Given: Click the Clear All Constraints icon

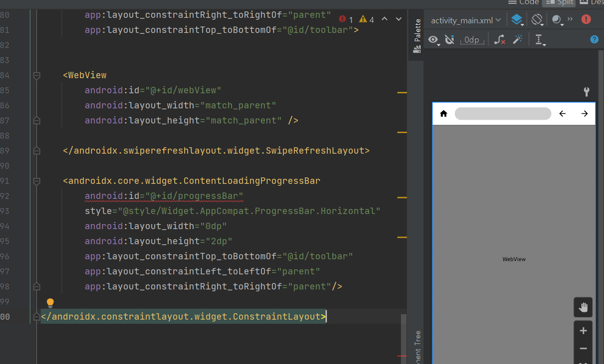Looking at the screenshot, I should 500,40.
